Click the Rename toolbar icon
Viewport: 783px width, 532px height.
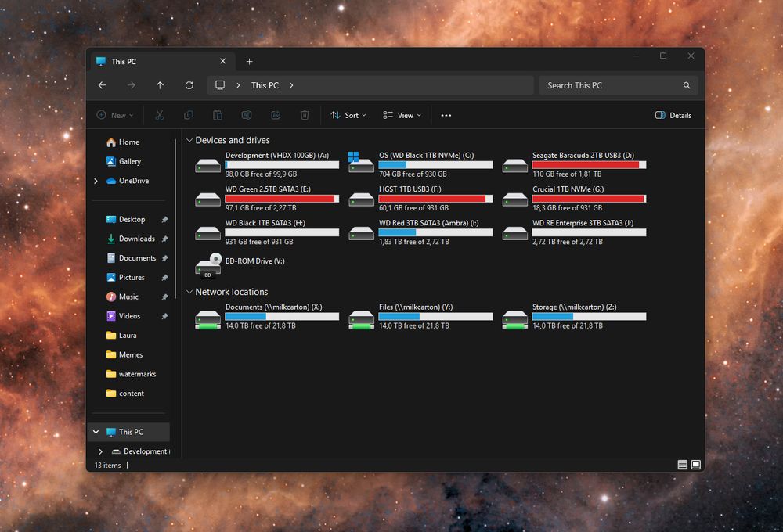click(x=247, y=115)
